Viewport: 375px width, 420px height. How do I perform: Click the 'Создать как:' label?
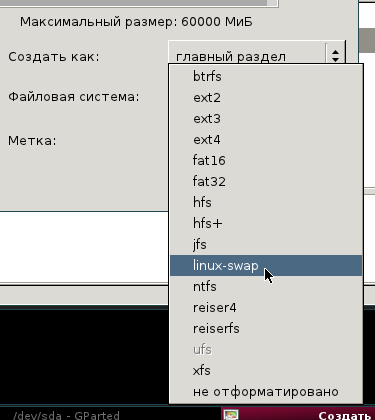[x=54, y=57]
